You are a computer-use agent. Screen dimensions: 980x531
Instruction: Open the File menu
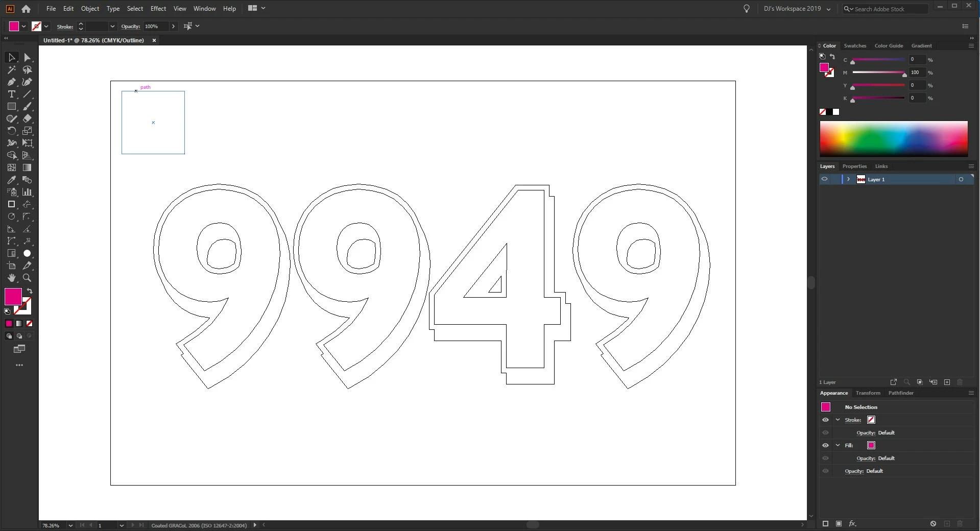point(51,9)
